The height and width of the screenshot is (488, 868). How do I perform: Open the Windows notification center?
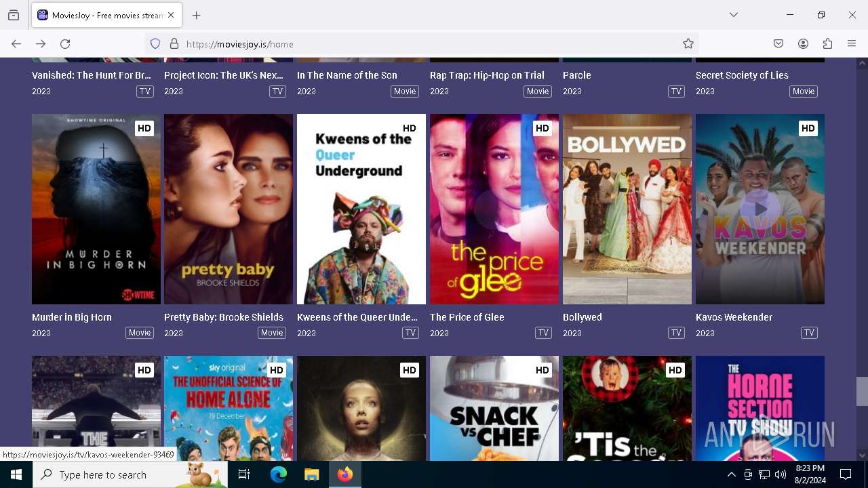coord(846,474)
